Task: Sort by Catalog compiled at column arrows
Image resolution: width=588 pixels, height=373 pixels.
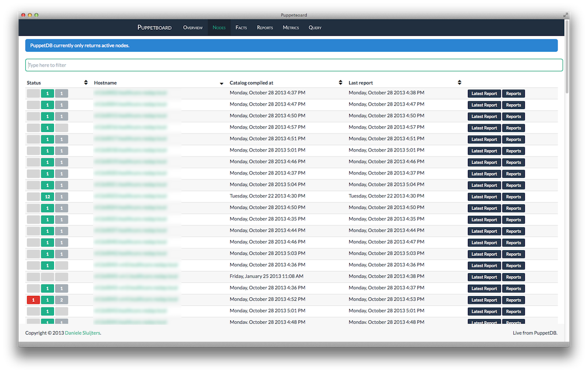Action: click(341, 83)
